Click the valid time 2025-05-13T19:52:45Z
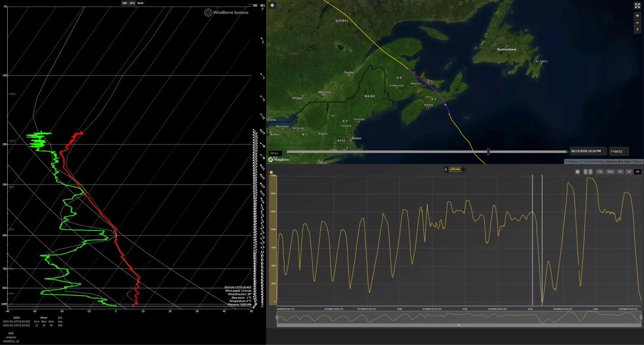The width and height of the screenshot is (644, 345). (16, 321)
